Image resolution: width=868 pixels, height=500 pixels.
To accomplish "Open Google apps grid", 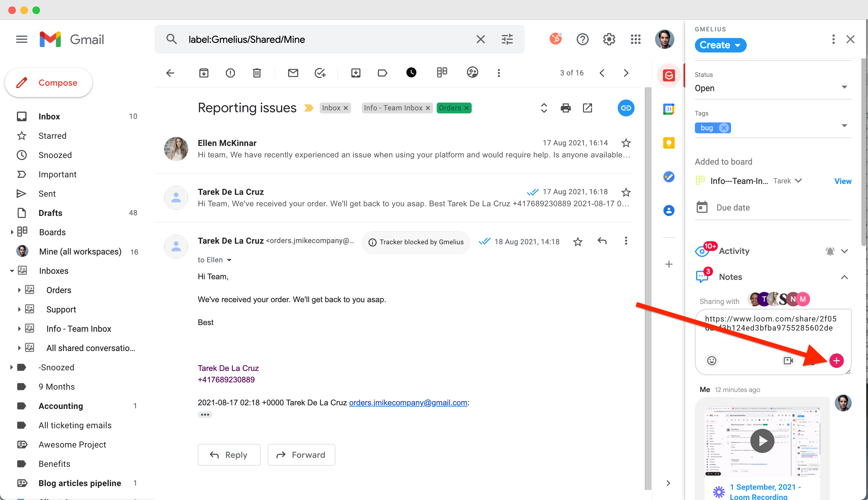I will [x=635, y=39].
